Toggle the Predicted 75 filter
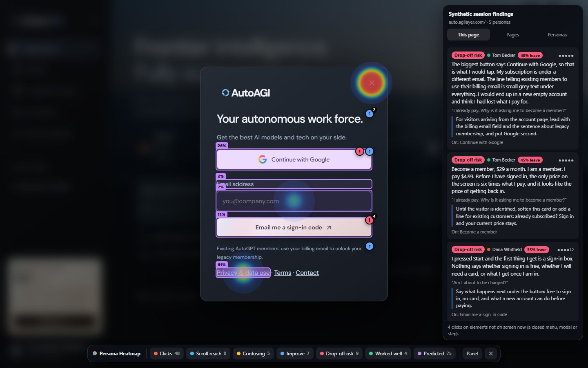 [434, 354]
